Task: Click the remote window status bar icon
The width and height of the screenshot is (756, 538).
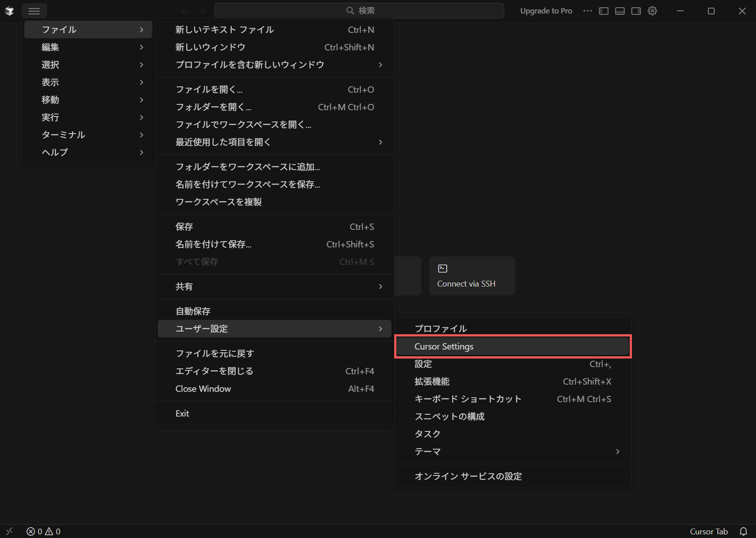Action: [9, 531]
